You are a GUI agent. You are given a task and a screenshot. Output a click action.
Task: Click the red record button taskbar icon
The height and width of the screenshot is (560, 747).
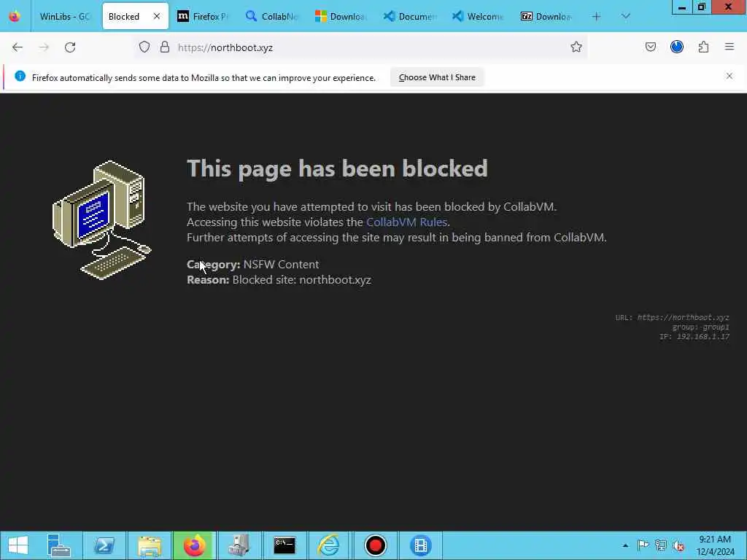[x=375, y=545]
